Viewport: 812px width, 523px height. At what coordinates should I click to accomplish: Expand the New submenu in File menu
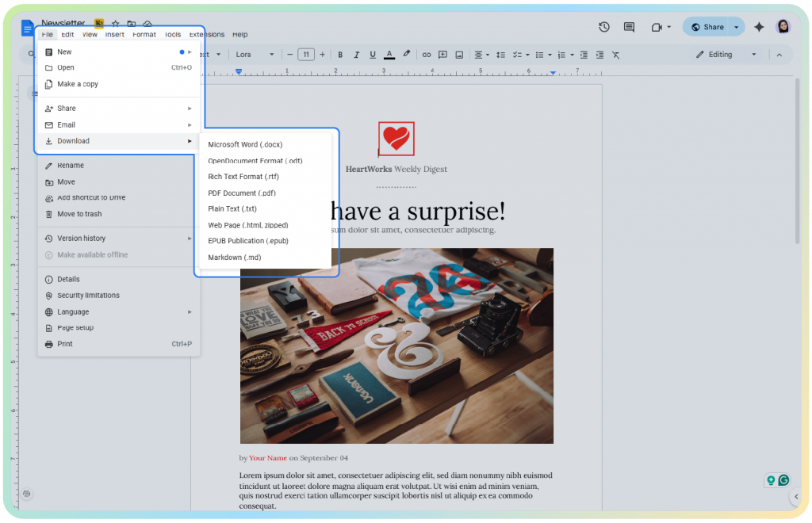(119, 52)
